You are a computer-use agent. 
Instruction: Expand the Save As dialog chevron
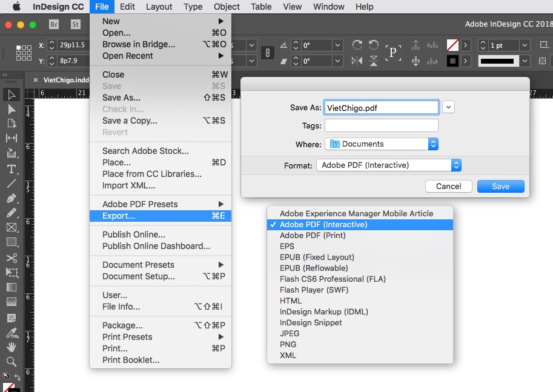tap(448, 107)
